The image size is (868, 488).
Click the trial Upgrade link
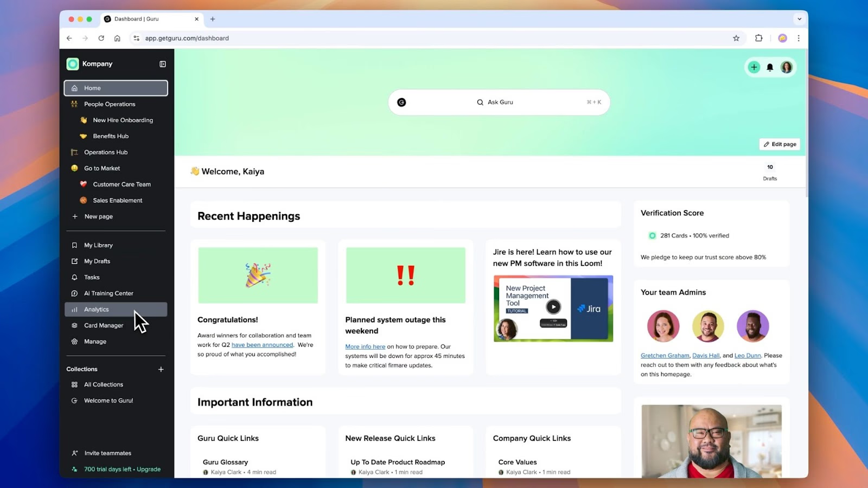point(149,470)
